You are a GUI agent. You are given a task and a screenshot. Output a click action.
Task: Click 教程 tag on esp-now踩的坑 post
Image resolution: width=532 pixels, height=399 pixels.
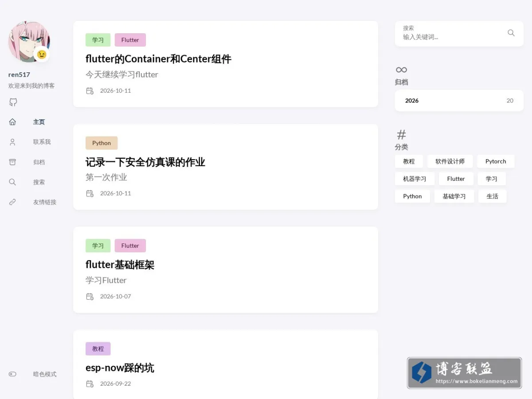[x=98, y=349]
